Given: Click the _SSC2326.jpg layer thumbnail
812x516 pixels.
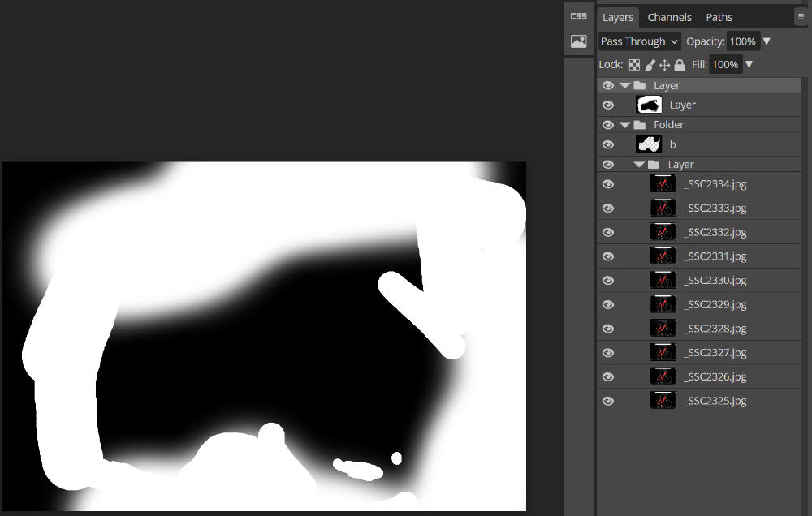Looking at the screenshot, I should click(663, 376).
